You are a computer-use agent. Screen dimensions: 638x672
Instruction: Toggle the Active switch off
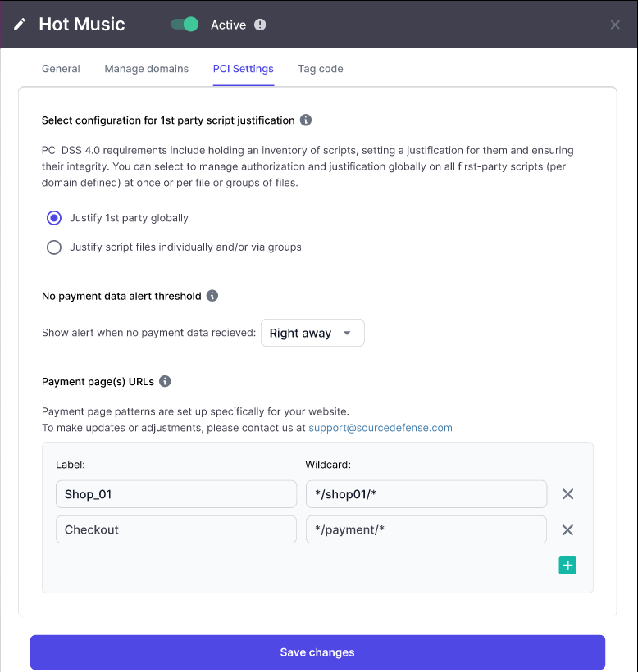click(x=185, y=25)
